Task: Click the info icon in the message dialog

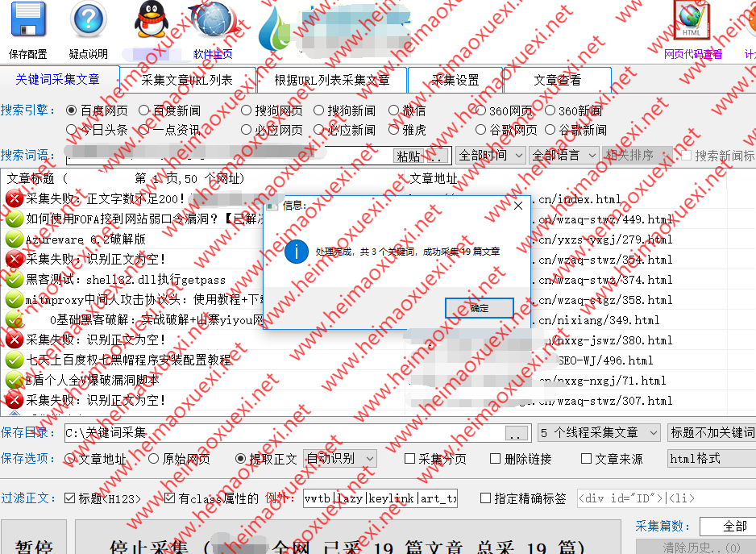Action: 296,252
